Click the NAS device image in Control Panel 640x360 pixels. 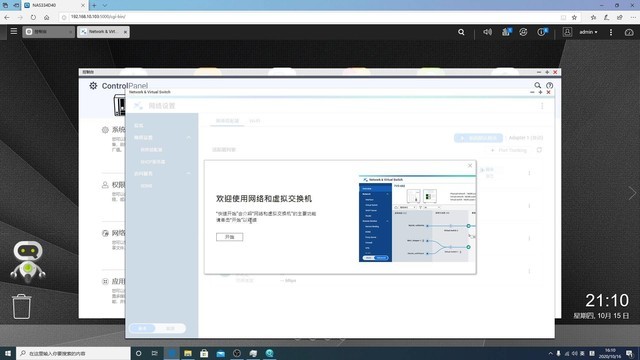point(120,104)
